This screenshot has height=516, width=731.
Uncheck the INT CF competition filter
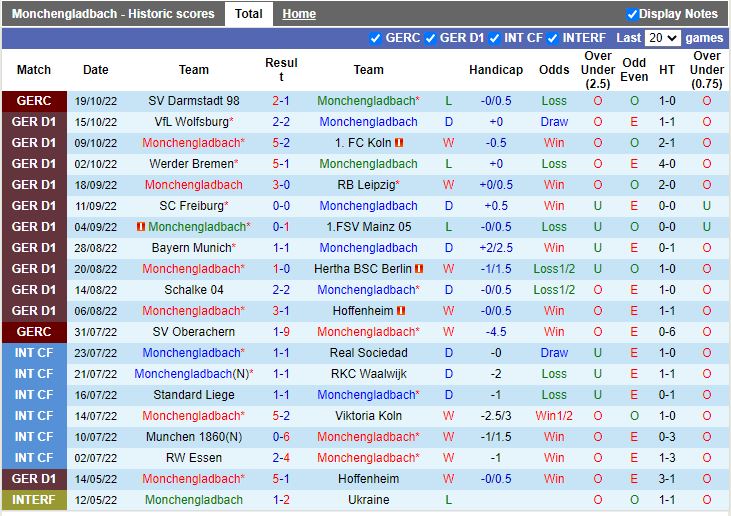click(x=494, y=38)
